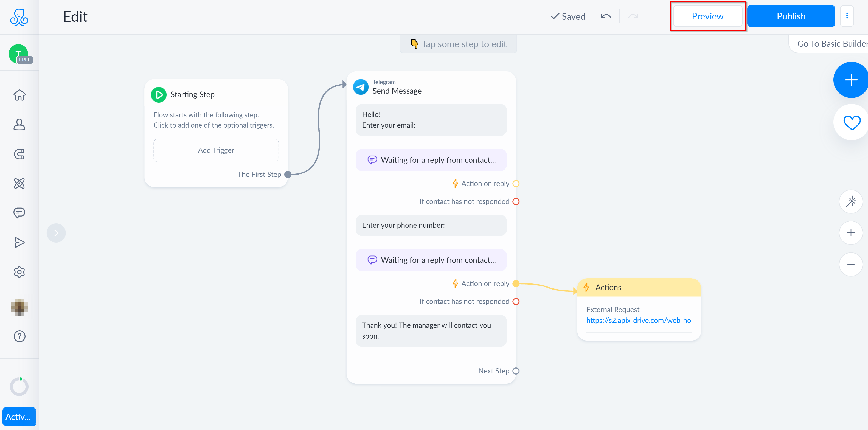Click the saved status indicator at top

568,16
